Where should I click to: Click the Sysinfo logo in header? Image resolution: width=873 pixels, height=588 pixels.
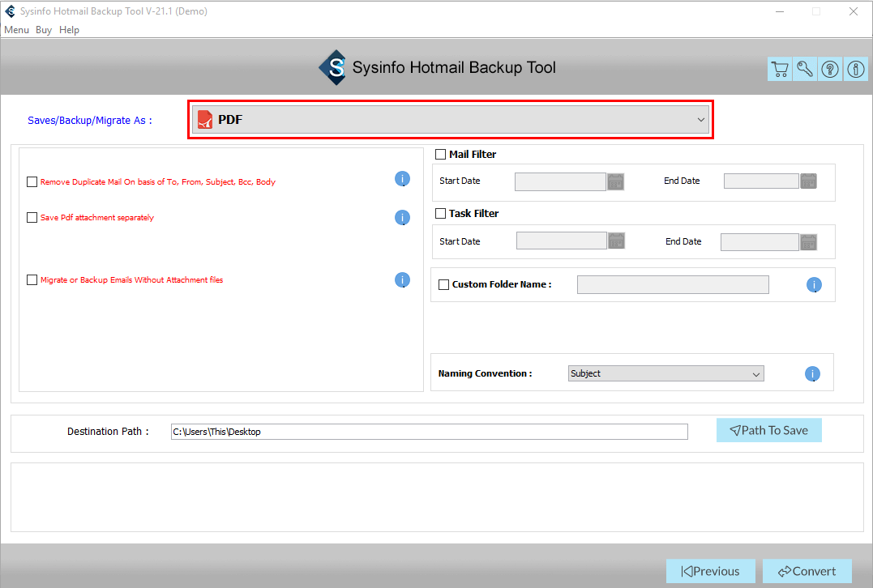pyautogui.click(x=333, y=68)
